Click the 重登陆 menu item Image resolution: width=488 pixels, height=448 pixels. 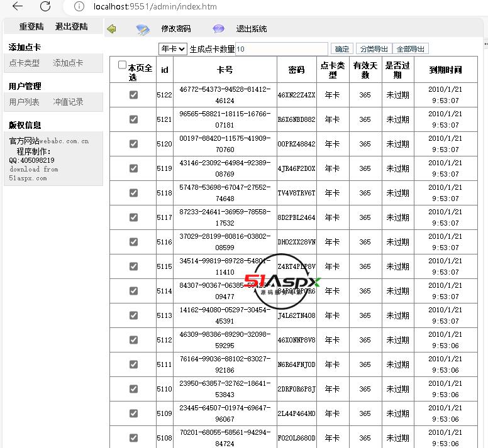(x=31, y=27)
